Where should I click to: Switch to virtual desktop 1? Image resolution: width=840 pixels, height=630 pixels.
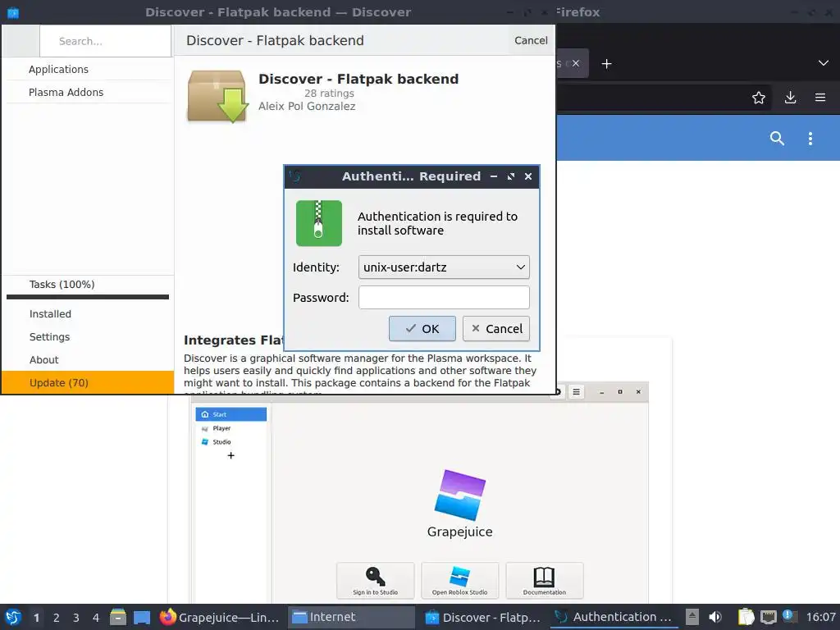pyautogui.click(x=36, y=618)
